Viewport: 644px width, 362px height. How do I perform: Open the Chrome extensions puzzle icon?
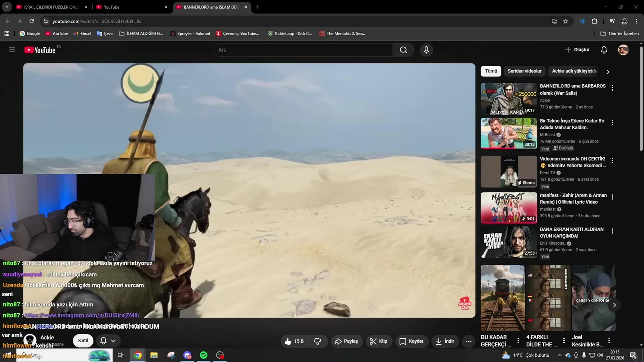click(594, 21)
